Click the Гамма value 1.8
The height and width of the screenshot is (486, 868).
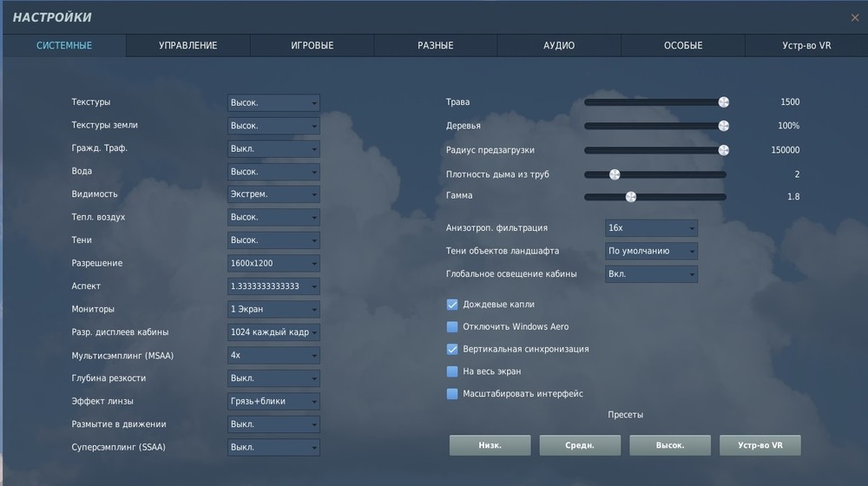pos(793,196)
